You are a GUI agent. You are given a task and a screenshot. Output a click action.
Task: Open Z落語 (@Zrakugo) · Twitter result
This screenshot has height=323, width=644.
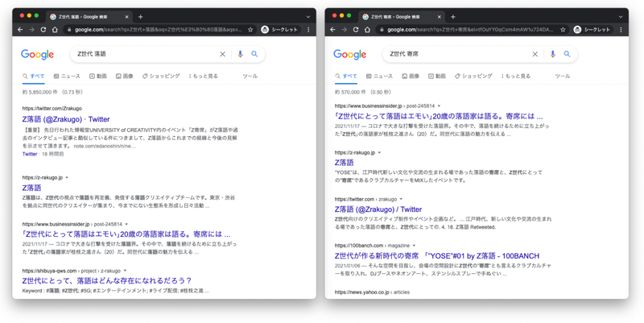pyautogui.click(x=66, y=119)
